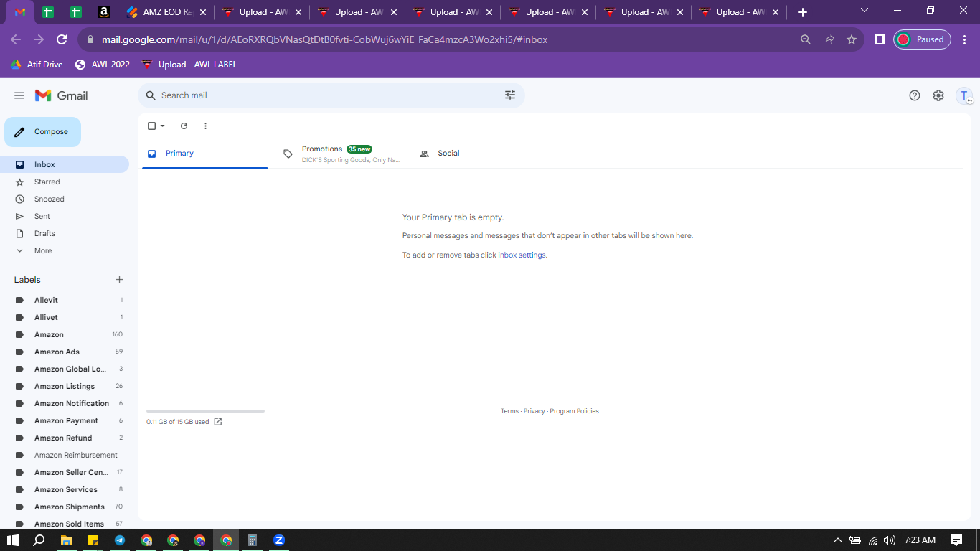The width and height of the screenshot is (980, 551).
Task: Open Chrome three-dot menu
Action: coord(966,40)
